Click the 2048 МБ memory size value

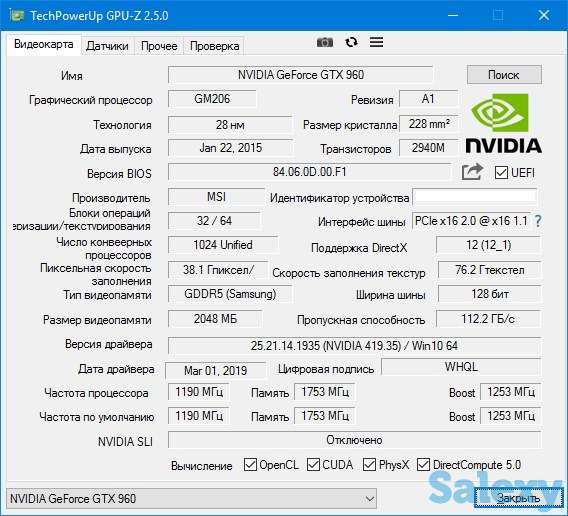[x=215, y=319]
